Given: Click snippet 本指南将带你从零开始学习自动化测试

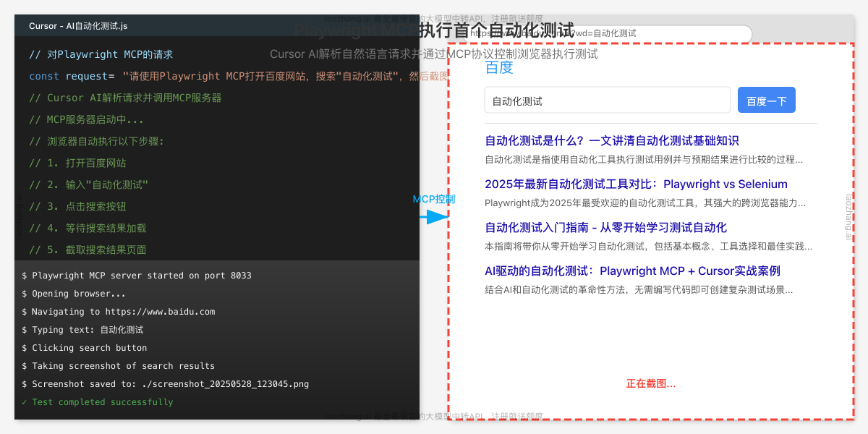Looking at the screenshot, I should (648, 246).
